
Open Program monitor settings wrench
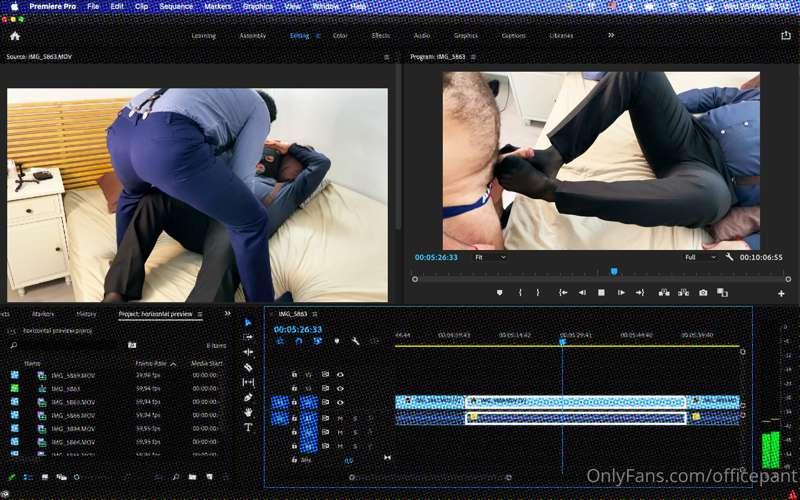click(x=729, y=257)
